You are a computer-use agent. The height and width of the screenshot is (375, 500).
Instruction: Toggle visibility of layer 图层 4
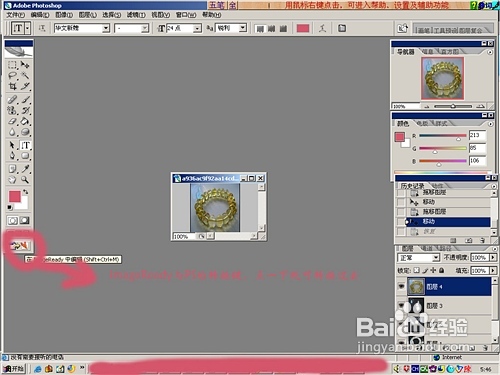coord(401,287)
